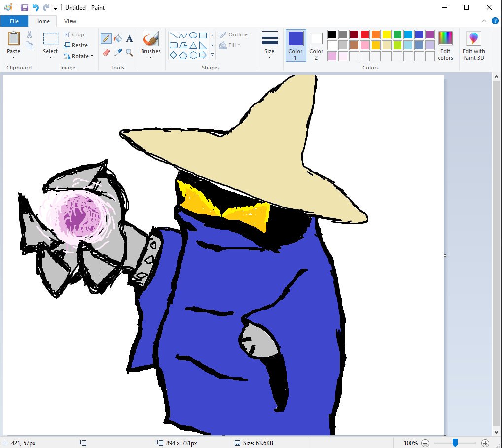Choose the green color swatch
The height and width of the screenshot is (448, 502).
(397, 34)
